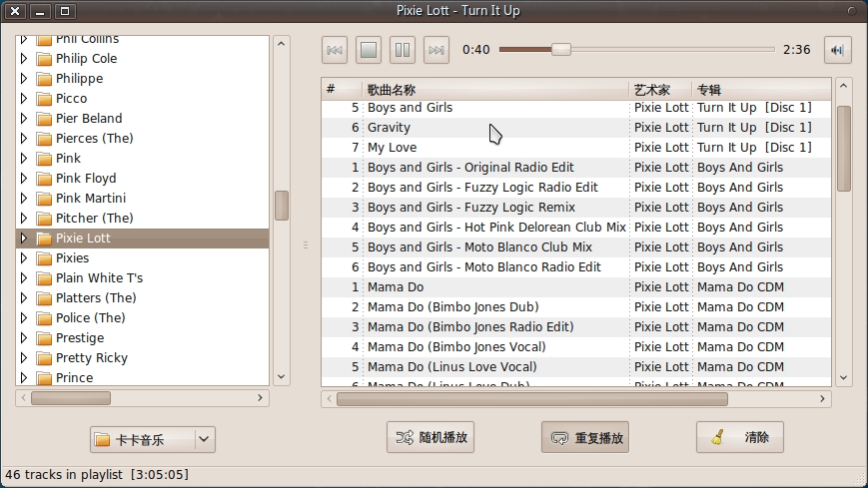Clear the playlist with 清除 button
Screen dimensions: 868x488
click(740, 438)
